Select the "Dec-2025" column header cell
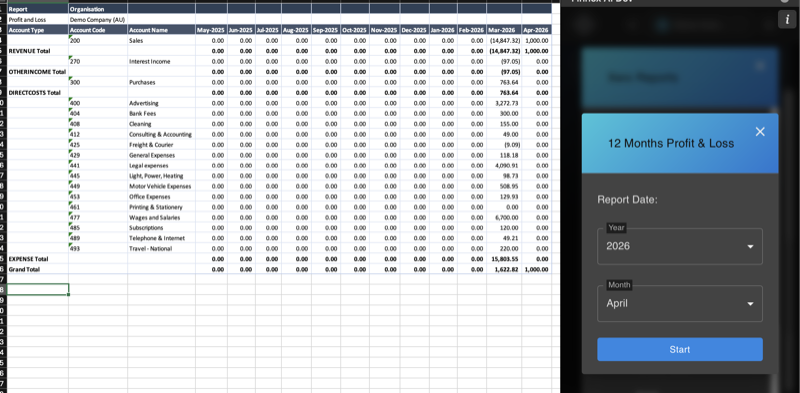This screenshot has width=800, height=393. pos(414,30)
